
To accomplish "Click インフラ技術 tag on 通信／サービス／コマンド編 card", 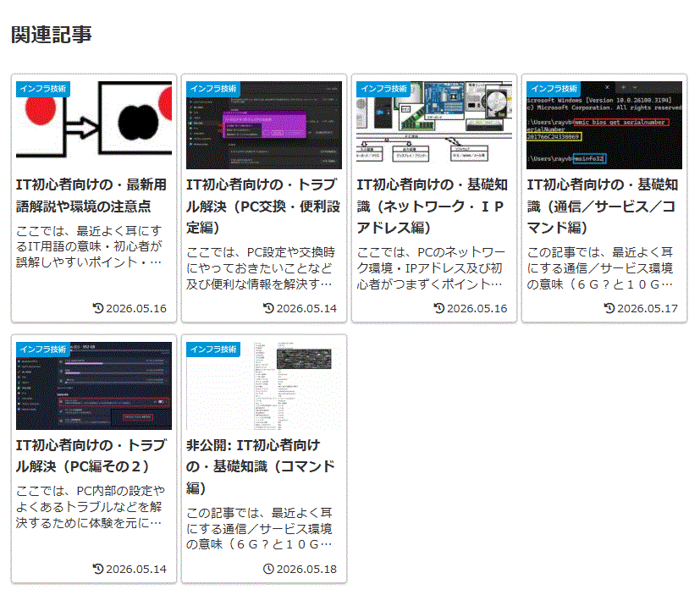I will pyautogui.click(x=554, y=88).
